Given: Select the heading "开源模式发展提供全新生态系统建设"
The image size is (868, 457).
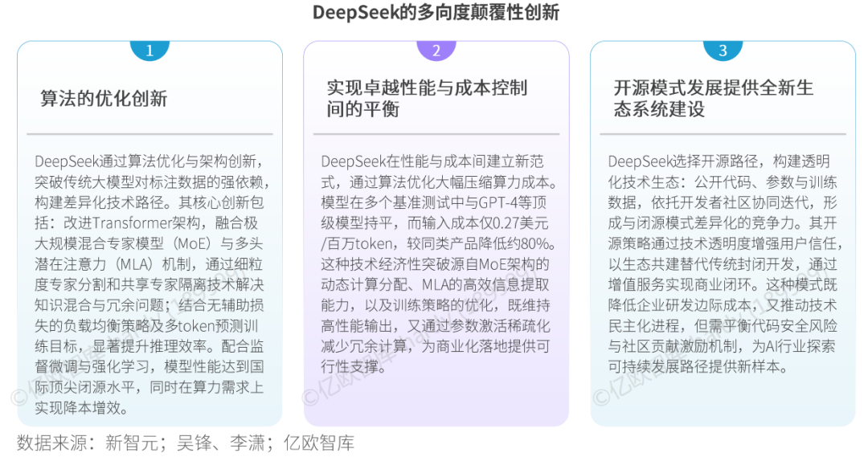Looking at the screenshot, I should point(713,98).
